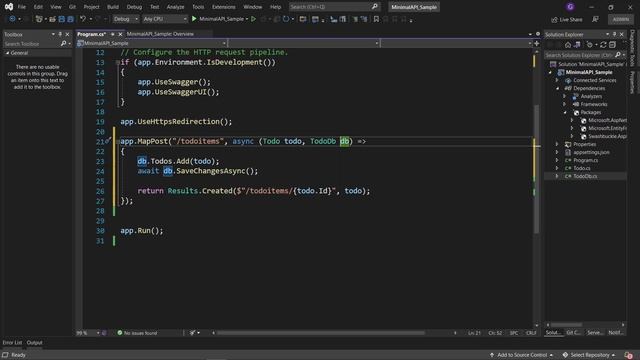Collapse the General toolbox group
The height and width of the screenshot is (360, 640).
(7, 53)
